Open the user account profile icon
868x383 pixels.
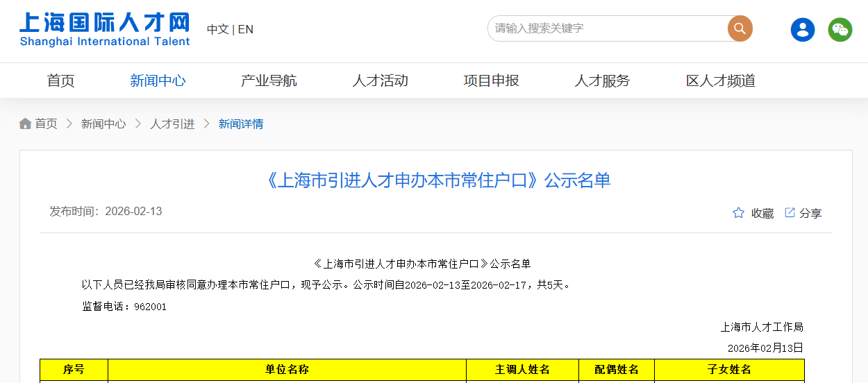coord(803,29)
